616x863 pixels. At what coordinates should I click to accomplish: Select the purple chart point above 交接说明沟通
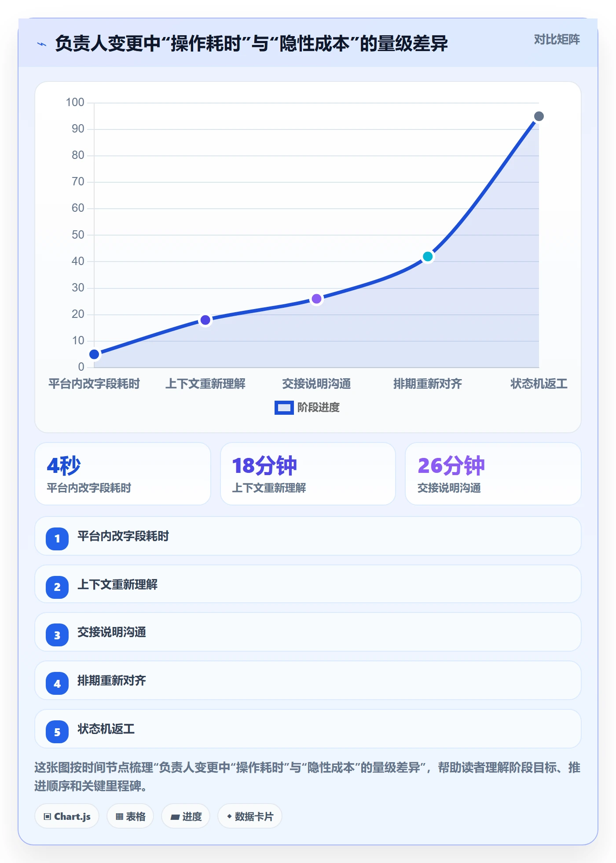coord(317,299)
